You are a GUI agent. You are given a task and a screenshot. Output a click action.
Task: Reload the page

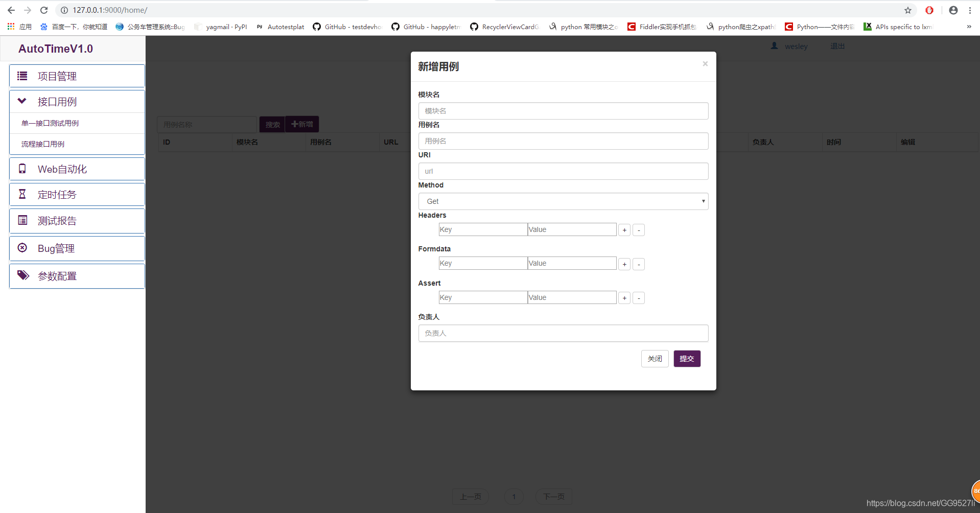[44, 10]
